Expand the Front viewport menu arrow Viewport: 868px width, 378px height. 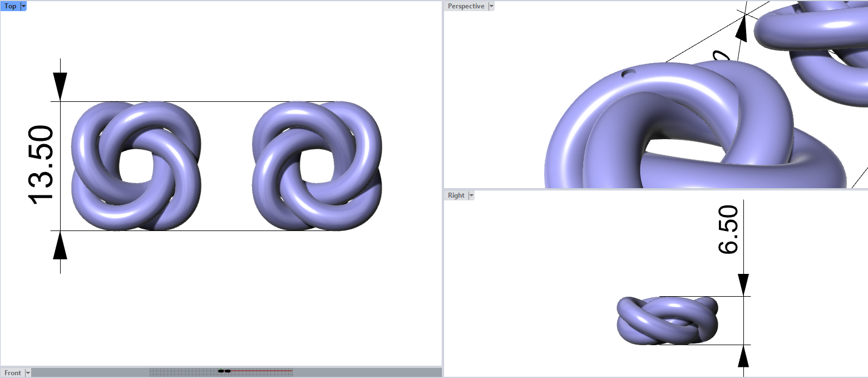click(28, 373)
